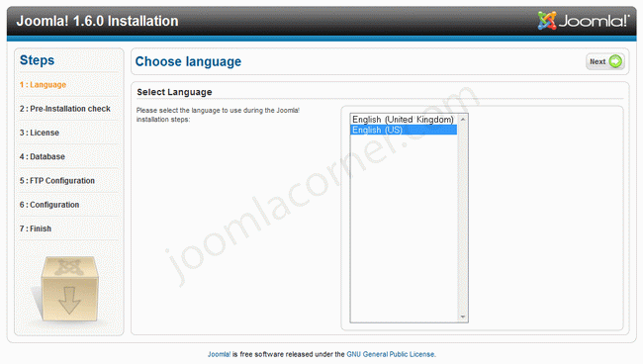Click the language list scroll down arrow
The image size is (643, 364).
click(463, 317)
